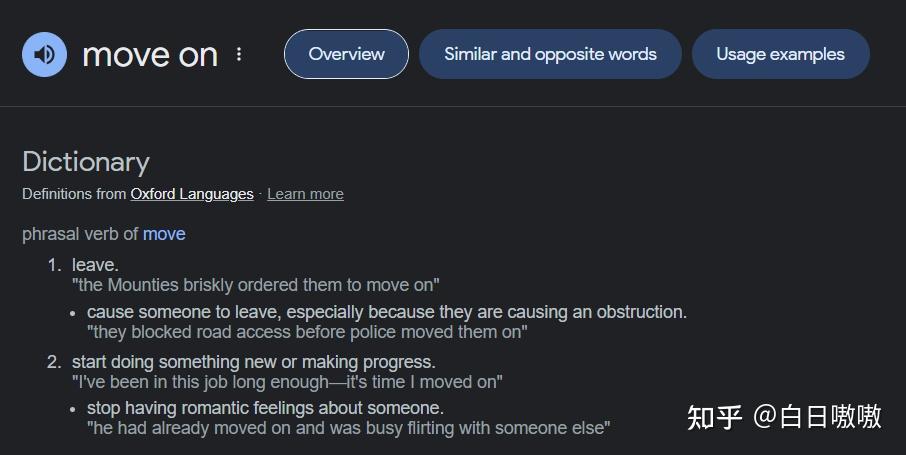This screenshot has width=906, height=455.
Task: Click "stop having romantic feelings" sub-definition
Action: click(266, 408)
